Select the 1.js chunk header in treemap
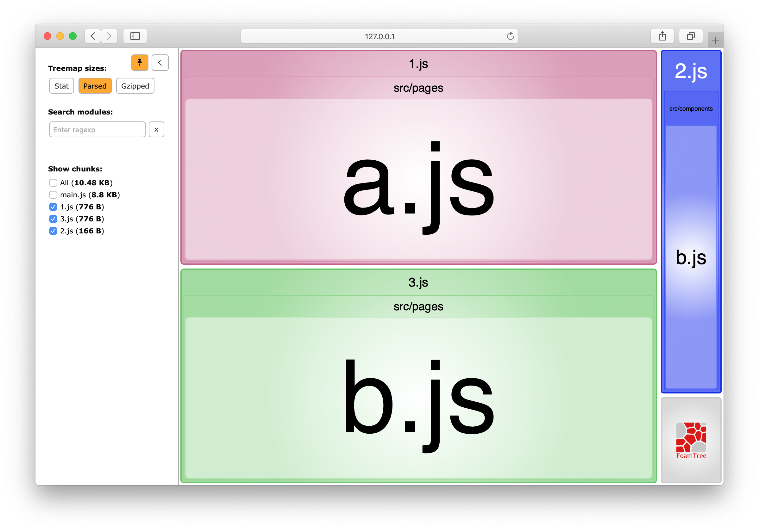 coord(418,64)
